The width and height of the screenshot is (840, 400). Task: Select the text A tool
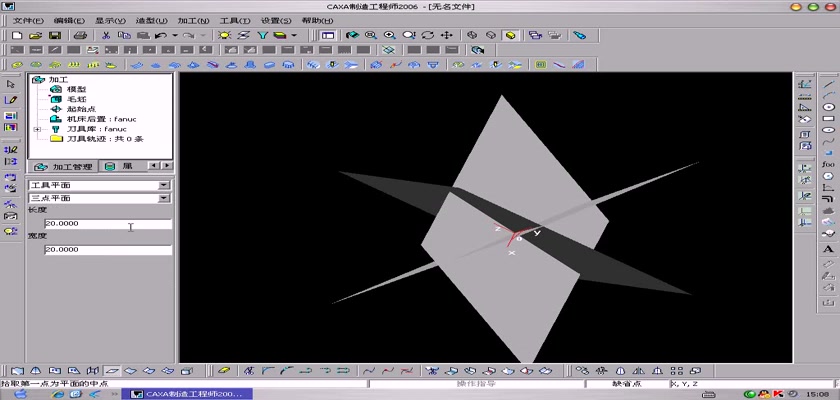point(828,248)
